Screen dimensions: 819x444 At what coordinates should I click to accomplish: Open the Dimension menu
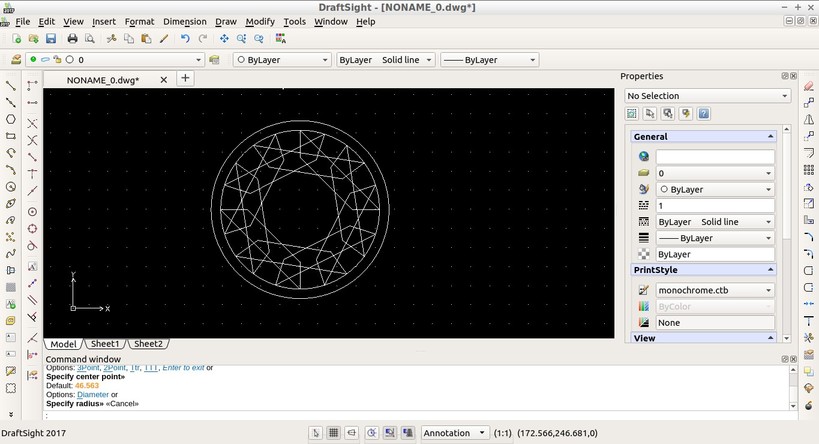(x=185, y=21)
